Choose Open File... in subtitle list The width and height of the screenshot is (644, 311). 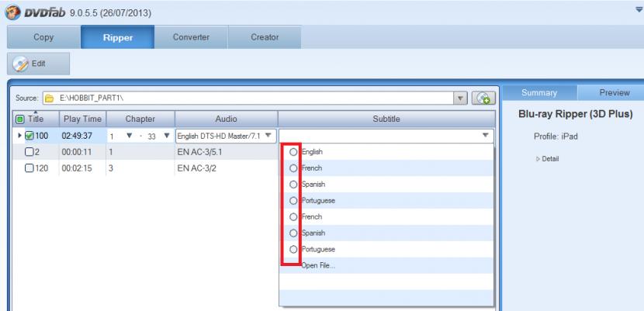tap(315, 266)
